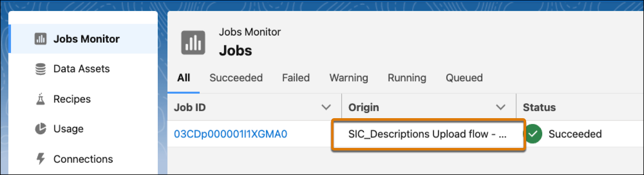Select the All jobs tab
Screen dimensions: 644x175
(x=184, y=78)
